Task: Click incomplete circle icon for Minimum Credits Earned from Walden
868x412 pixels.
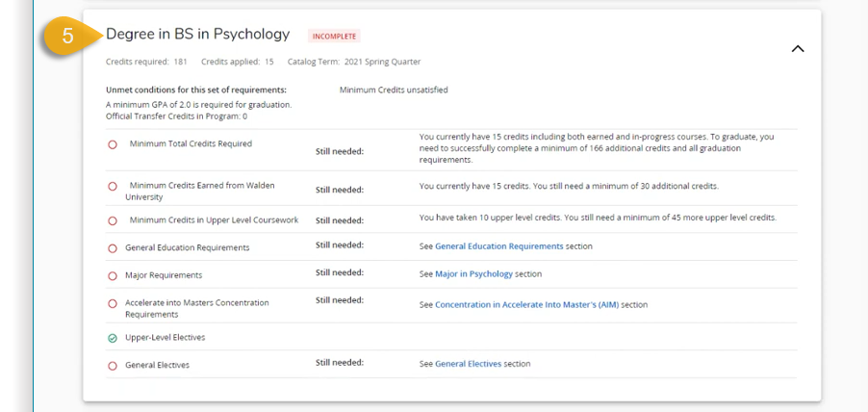Action: coord(113,187)
